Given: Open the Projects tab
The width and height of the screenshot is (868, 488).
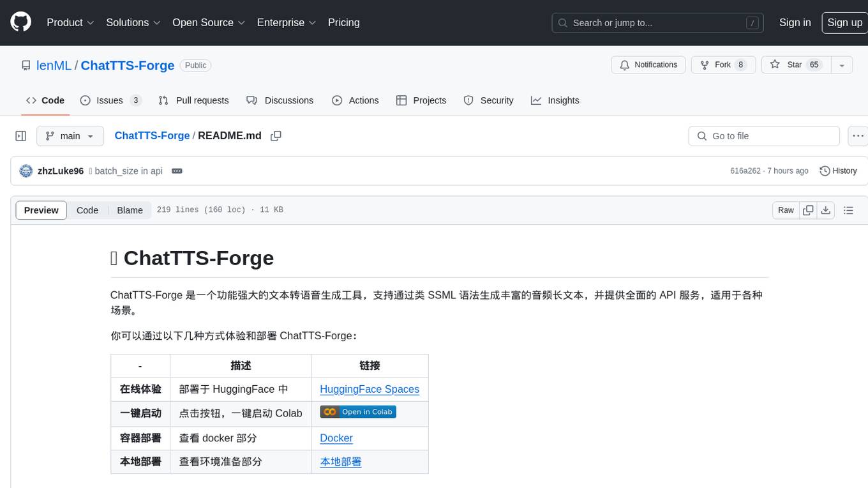Looking at the screenshot, I should [421, 100].
